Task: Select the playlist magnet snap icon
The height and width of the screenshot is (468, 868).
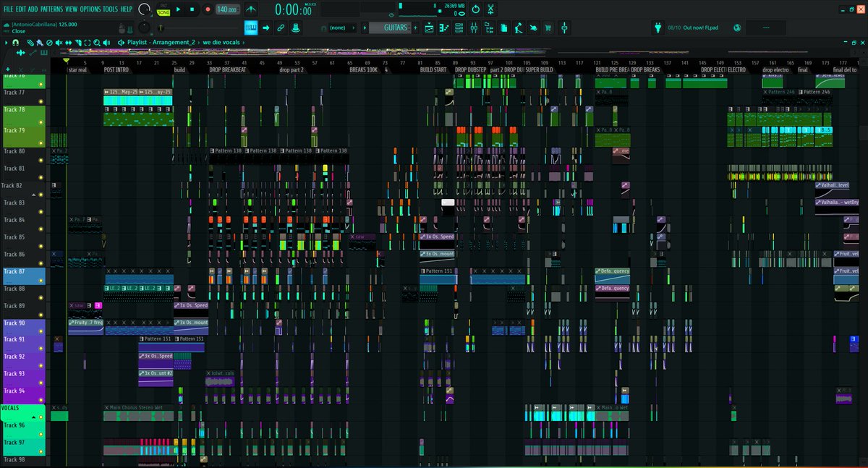Action: pyautogui.click(x=15, y=43)
